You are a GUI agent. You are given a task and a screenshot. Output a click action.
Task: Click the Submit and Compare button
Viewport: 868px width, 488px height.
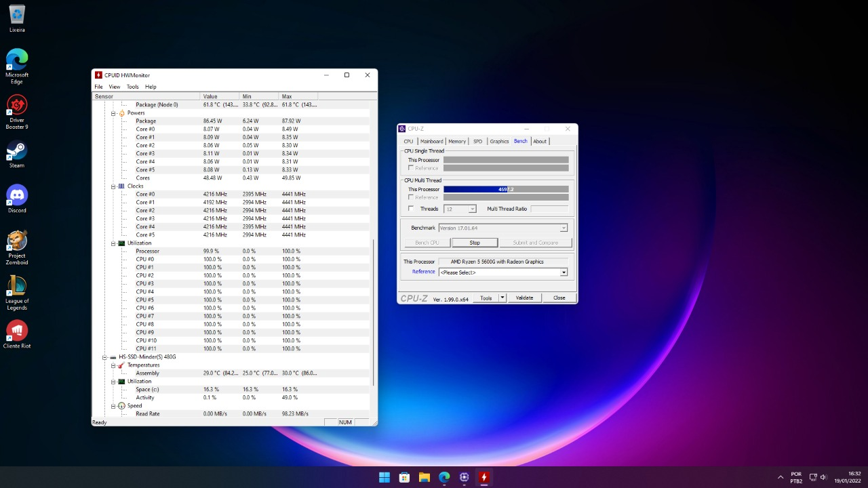click(x=536, y=243)
